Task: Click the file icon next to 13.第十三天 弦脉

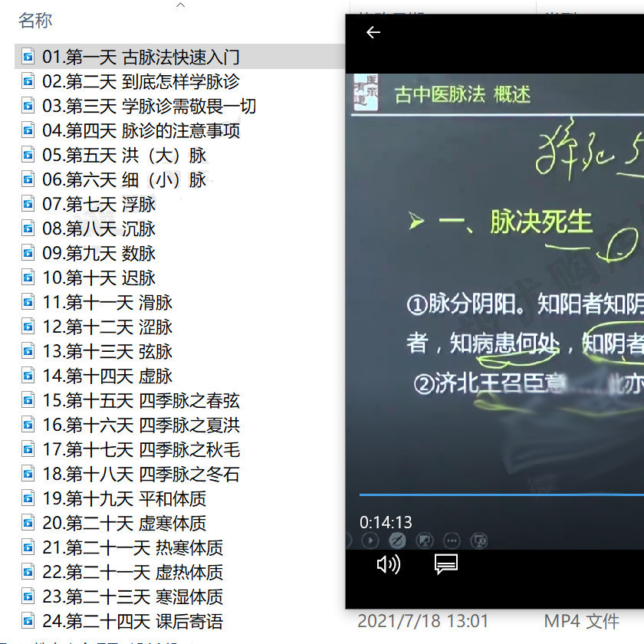Action: pyautogui.click(x=28, y=352)
